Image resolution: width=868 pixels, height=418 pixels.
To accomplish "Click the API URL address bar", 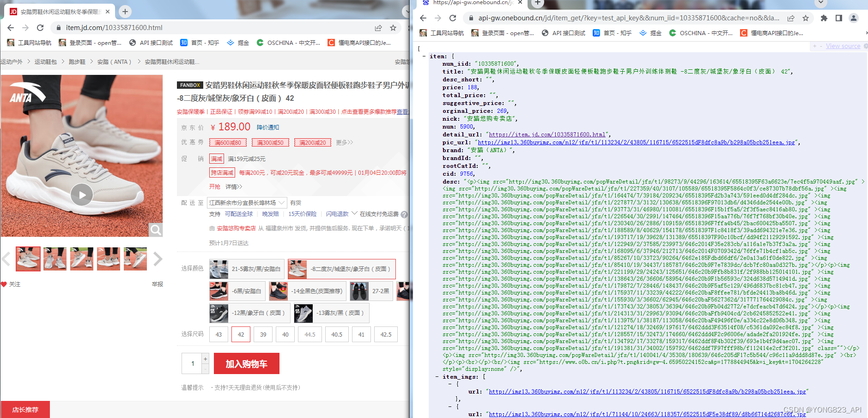I will coord(628,18).
